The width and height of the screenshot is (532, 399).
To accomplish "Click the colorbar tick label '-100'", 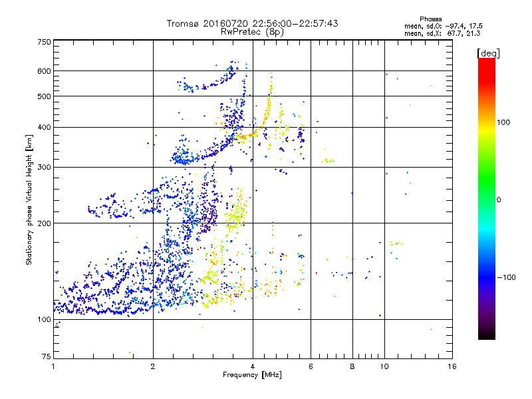I will [507, 277].
